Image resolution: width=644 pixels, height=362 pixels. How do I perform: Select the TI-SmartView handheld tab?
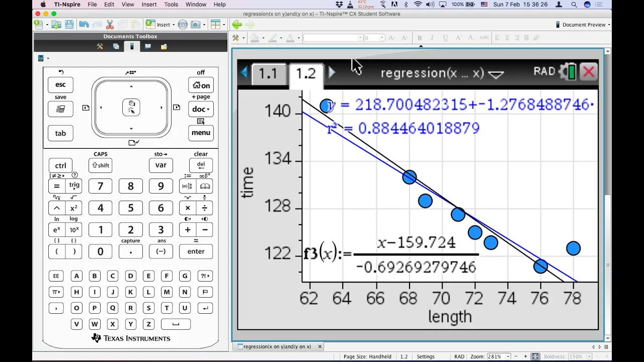132,46
